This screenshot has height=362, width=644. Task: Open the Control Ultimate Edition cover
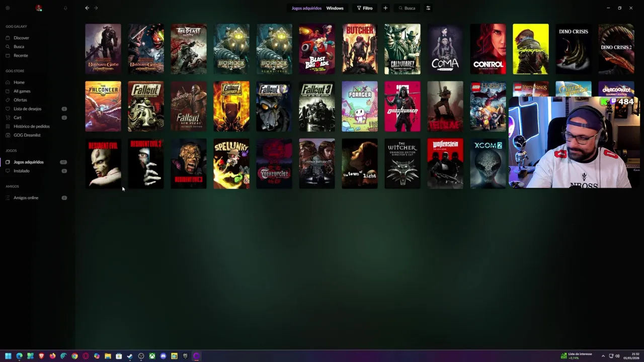pyautogui.click(x=488, y=49)
